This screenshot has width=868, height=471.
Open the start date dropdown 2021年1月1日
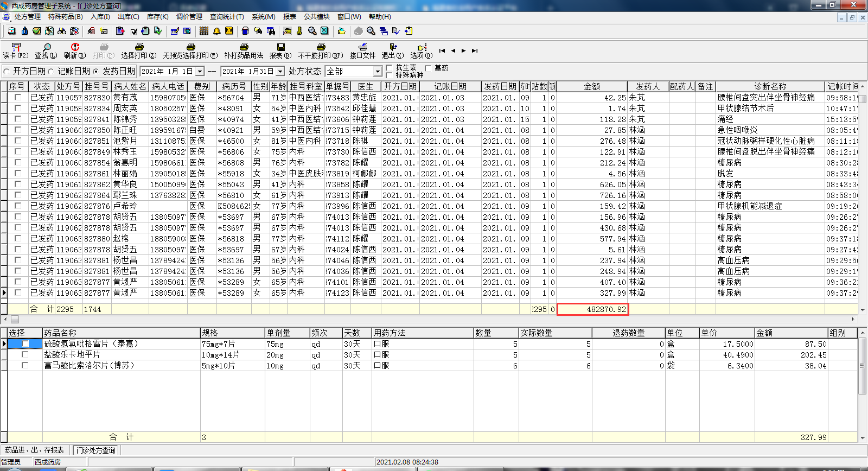coord(200,72)
